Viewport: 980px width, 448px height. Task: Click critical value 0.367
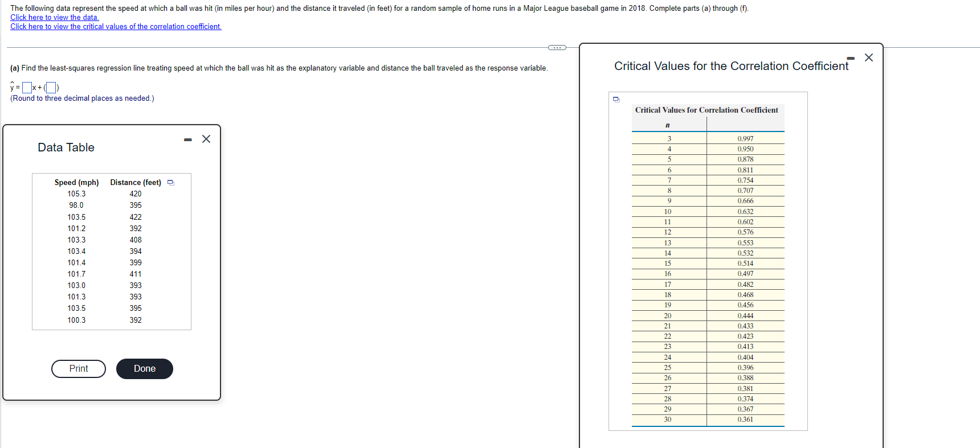pyautogui.click(x=745, y=409)
